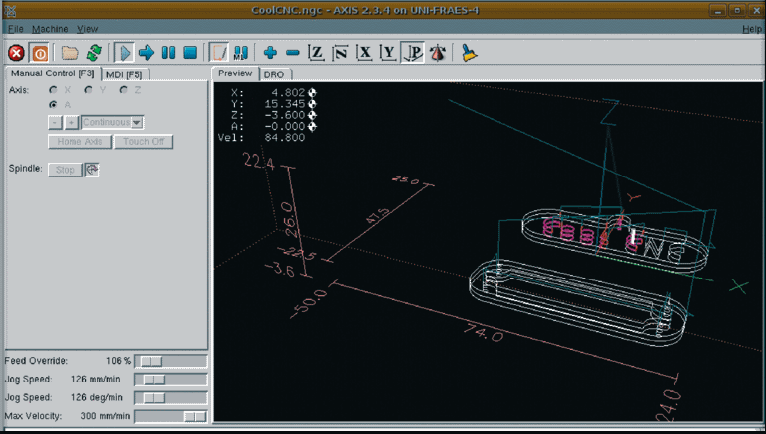Screen dimensions: 766x434
Task: Switch to the DRO tab
Action: (273, 74)
